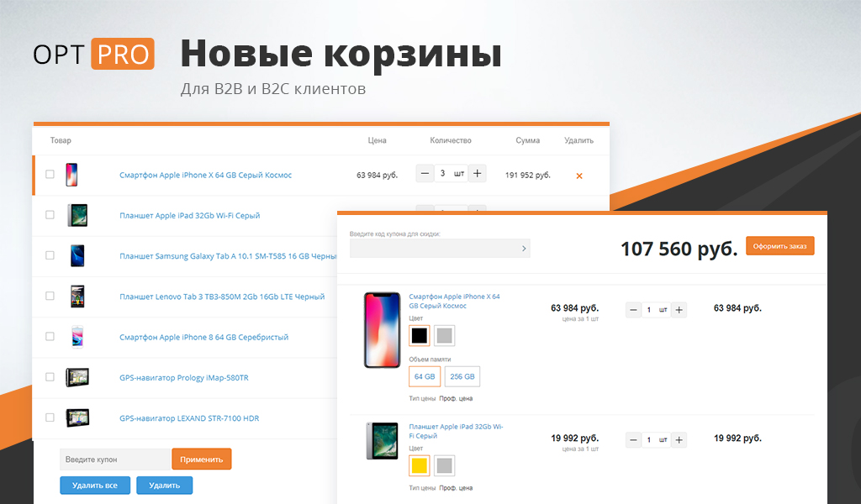Submit coupon code with arrow chevron

click(523, 249)
